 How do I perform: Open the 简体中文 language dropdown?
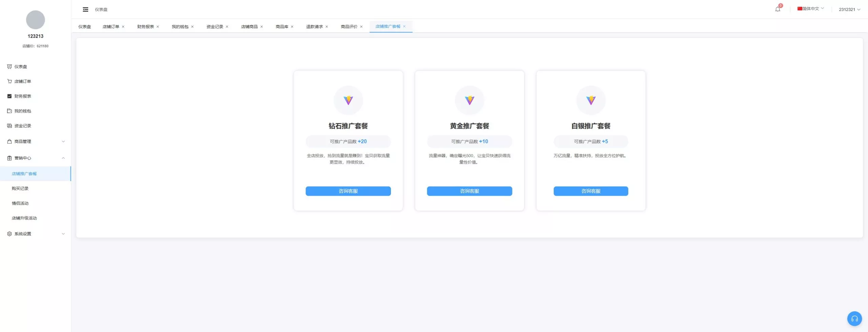coord(811,9)
